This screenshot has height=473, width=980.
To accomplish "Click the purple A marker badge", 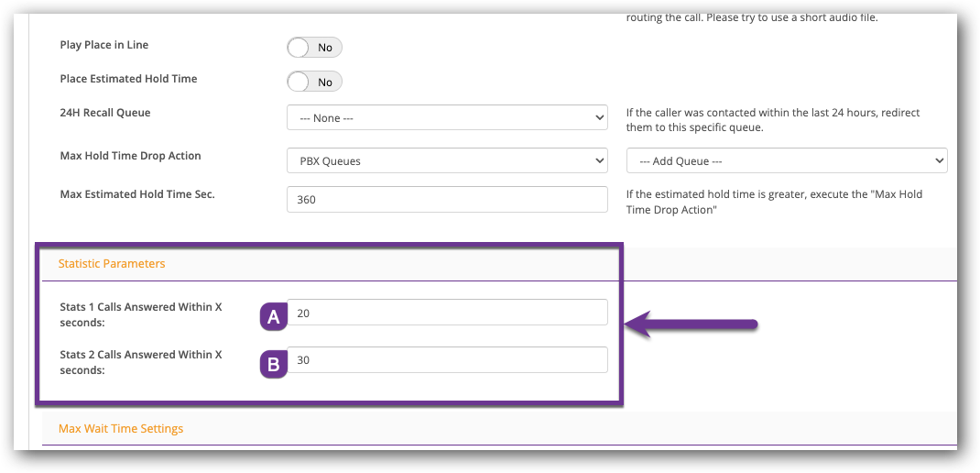I will (273, 317).
